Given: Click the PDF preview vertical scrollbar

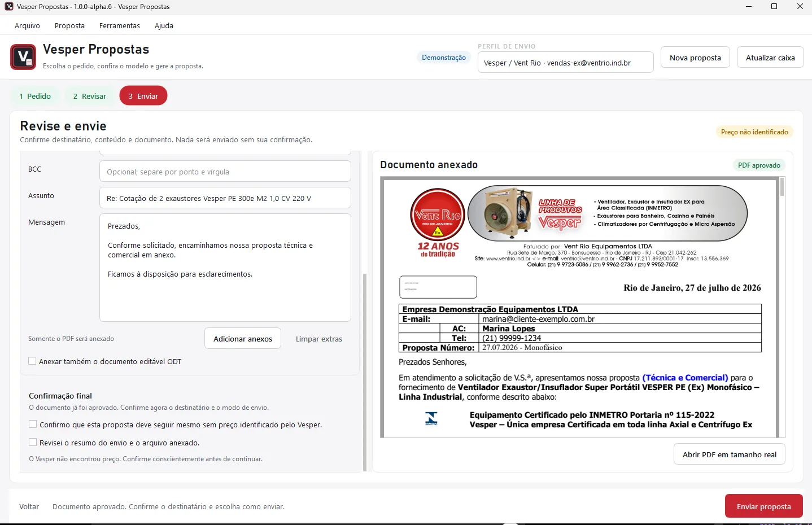Looking at the screenshot, I should pos(782,187).
